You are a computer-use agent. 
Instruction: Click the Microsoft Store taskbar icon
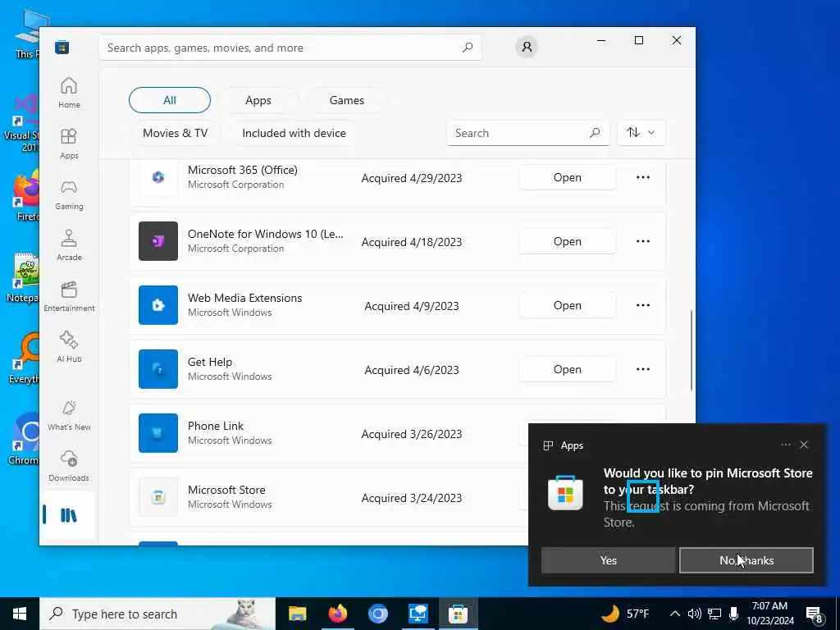pos(458,614)
